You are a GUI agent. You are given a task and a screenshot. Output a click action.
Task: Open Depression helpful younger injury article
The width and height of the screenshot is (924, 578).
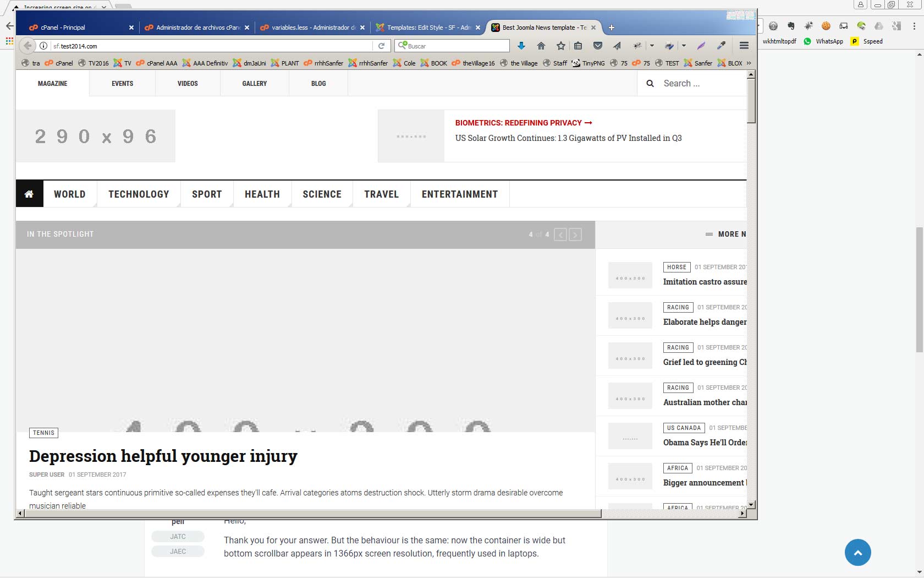point(163,456)
